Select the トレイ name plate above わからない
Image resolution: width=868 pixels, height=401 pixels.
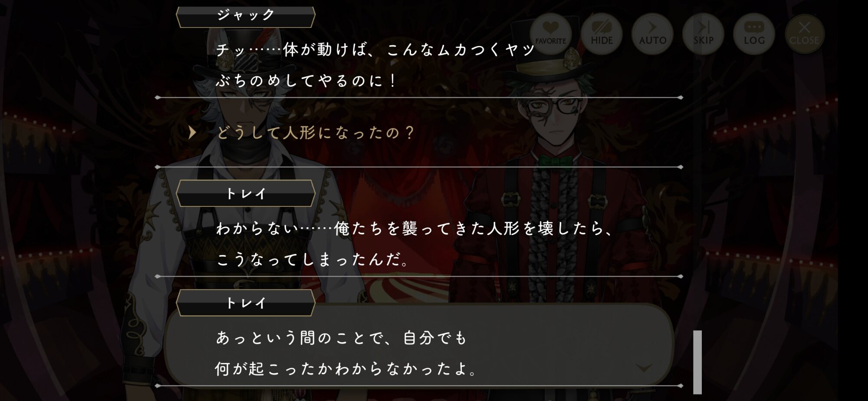click(x=245, y=193)
